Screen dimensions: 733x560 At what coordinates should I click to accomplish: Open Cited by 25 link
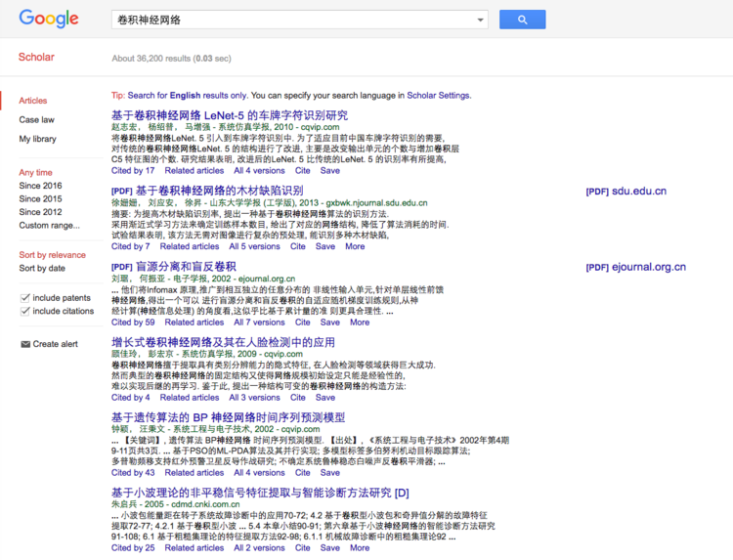coord(133,548)
